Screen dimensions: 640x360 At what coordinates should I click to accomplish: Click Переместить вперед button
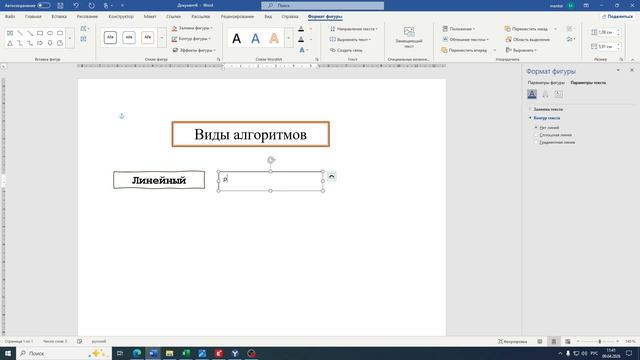(x=464, y=50)
